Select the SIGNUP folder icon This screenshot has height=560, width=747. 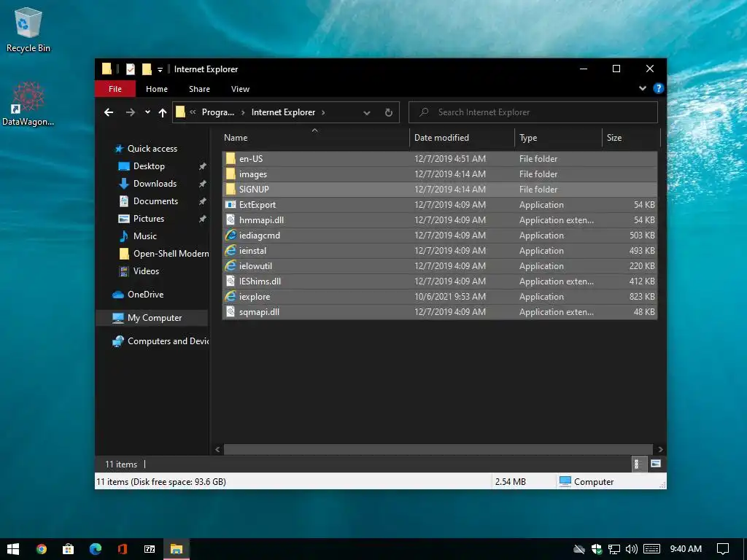(x=231, y=190)
